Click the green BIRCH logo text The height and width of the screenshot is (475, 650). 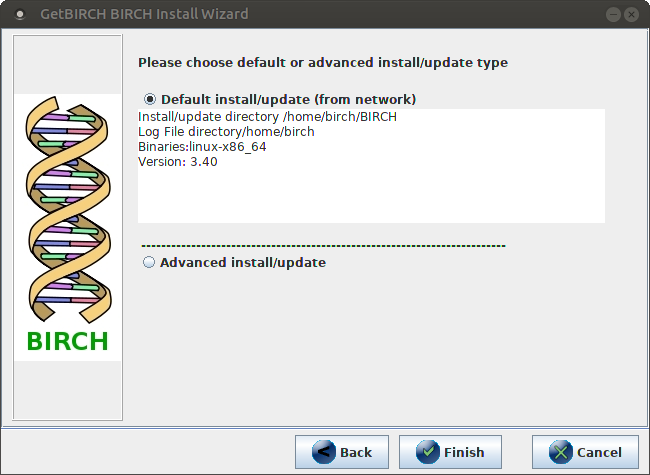coord(68,342)
